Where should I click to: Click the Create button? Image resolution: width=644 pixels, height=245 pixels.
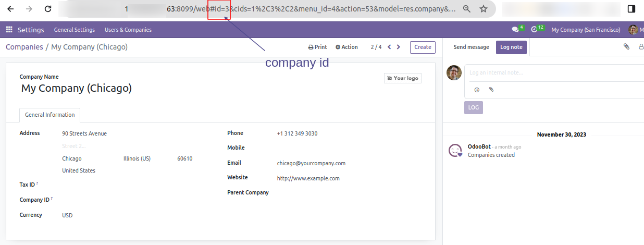coord(423,47)
